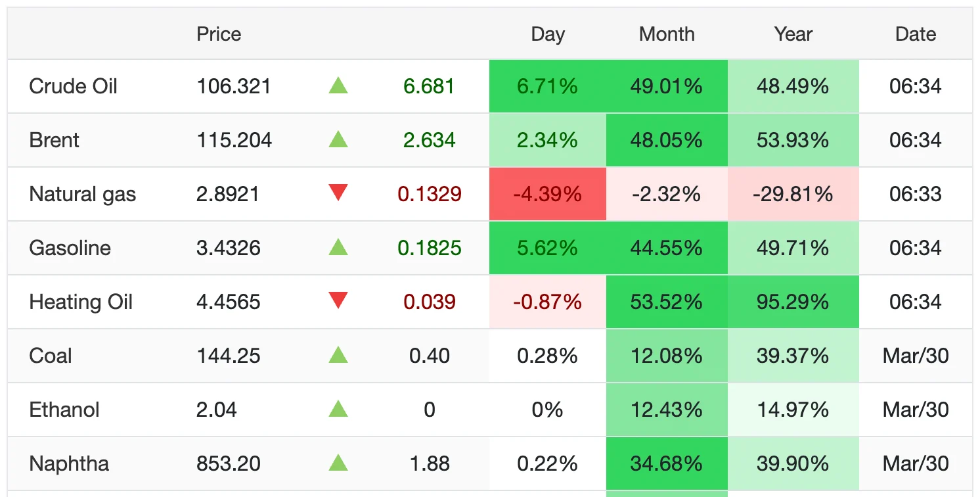Sort by the Month column header
The height and width of the screenshot is (497, 980).
(667, 34)
